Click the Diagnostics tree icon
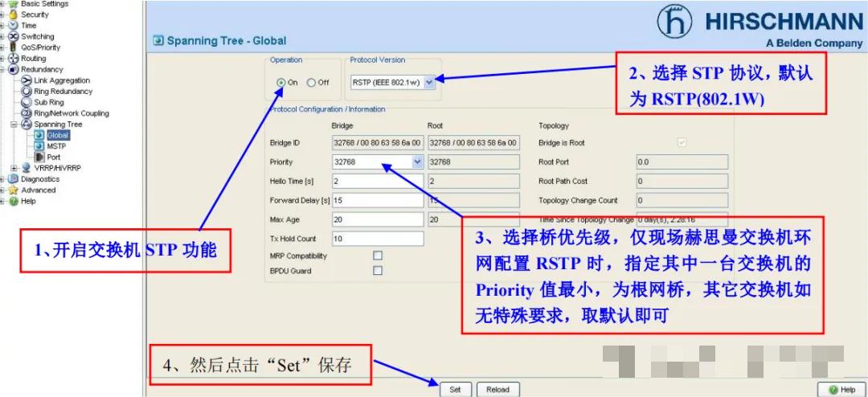The image size is (868, 397). click(14, 179)
